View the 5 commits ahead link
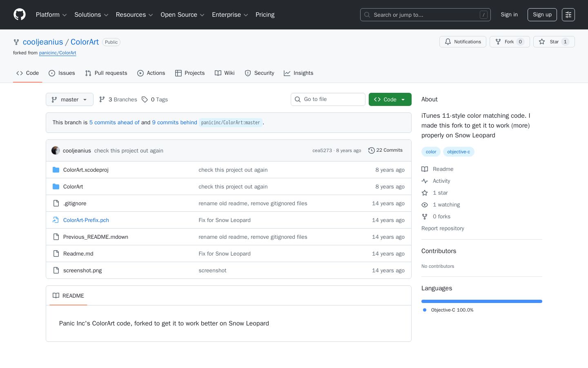 (114, 123)
